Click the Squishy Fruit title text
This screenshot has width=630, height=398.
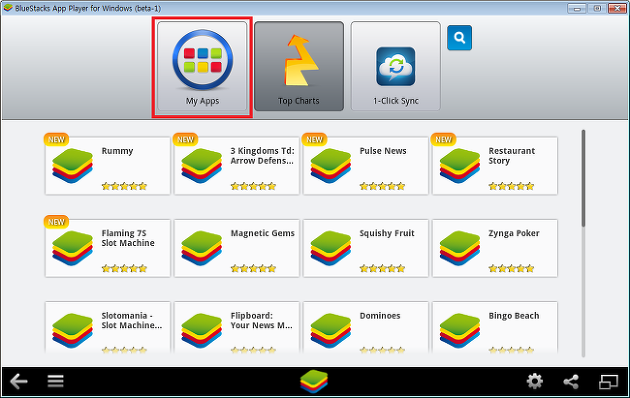pyautogui.click(x=387, y=233)
